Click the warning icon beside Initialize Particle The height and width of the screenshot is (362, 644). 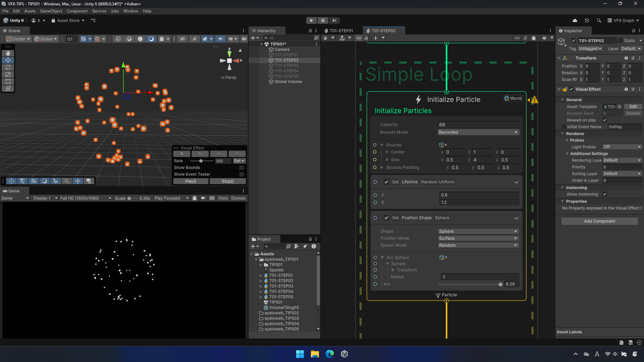[x=534, y=100]
